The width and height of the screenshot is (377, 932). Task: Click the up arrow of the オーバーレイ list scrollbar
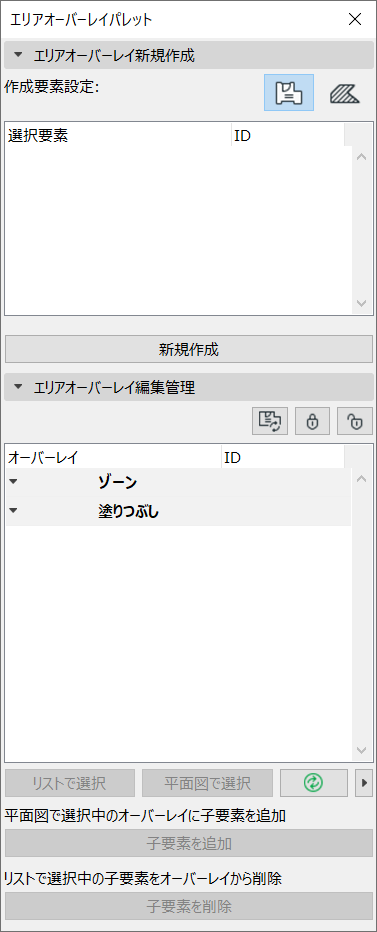click(361, 478)
